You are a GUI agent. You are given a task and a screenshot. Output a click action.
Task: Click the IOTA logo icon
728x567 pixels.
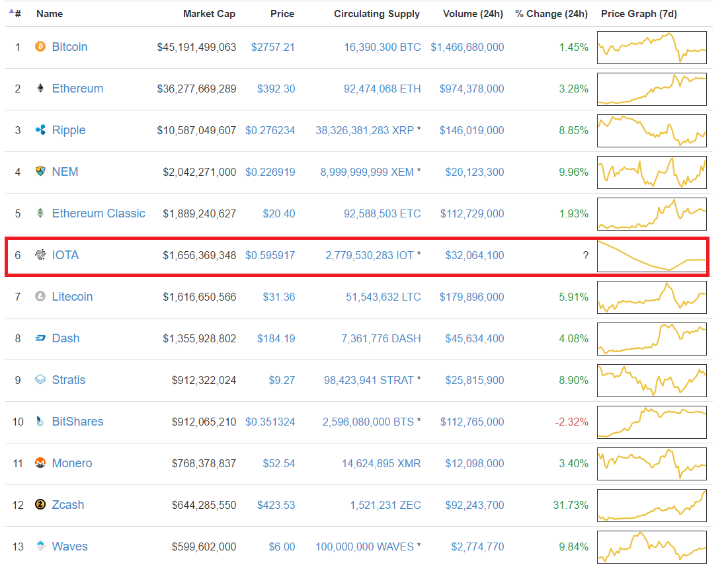tap(40, 255)
